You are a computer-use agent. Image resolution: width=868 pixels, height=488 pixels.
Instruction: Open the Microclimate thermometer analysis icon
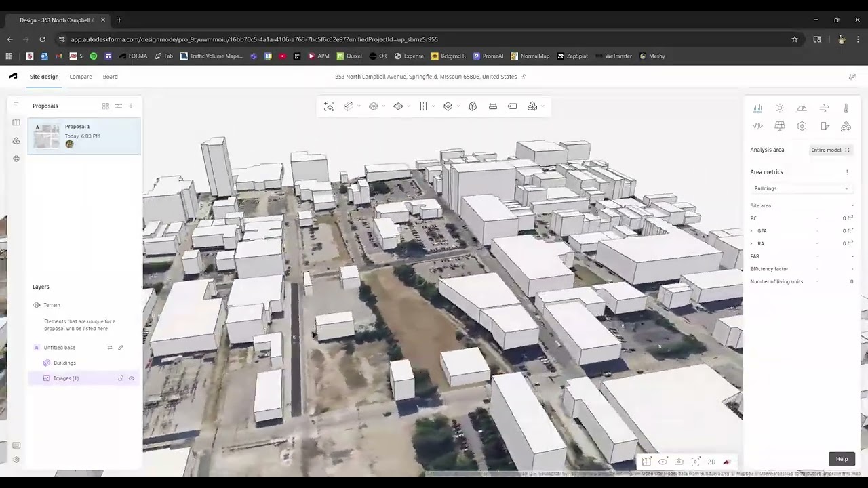coord(846,108)
